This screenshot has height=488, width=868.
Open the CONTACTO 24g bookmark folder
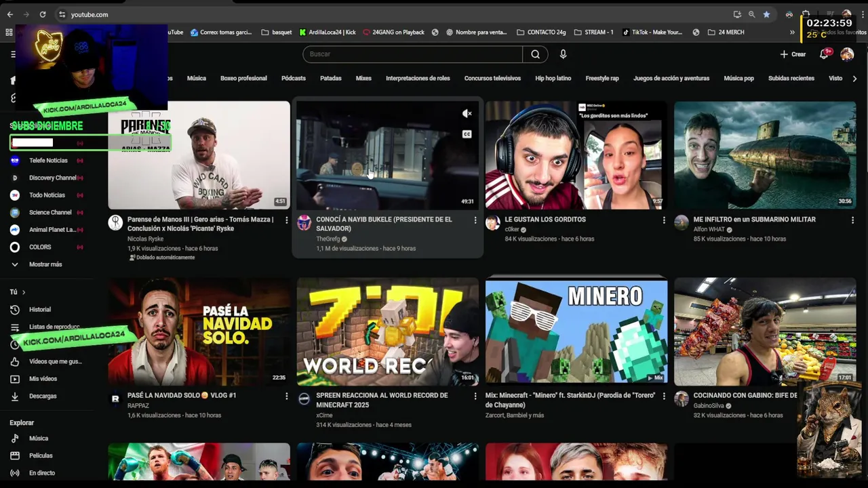pos(541,32)
